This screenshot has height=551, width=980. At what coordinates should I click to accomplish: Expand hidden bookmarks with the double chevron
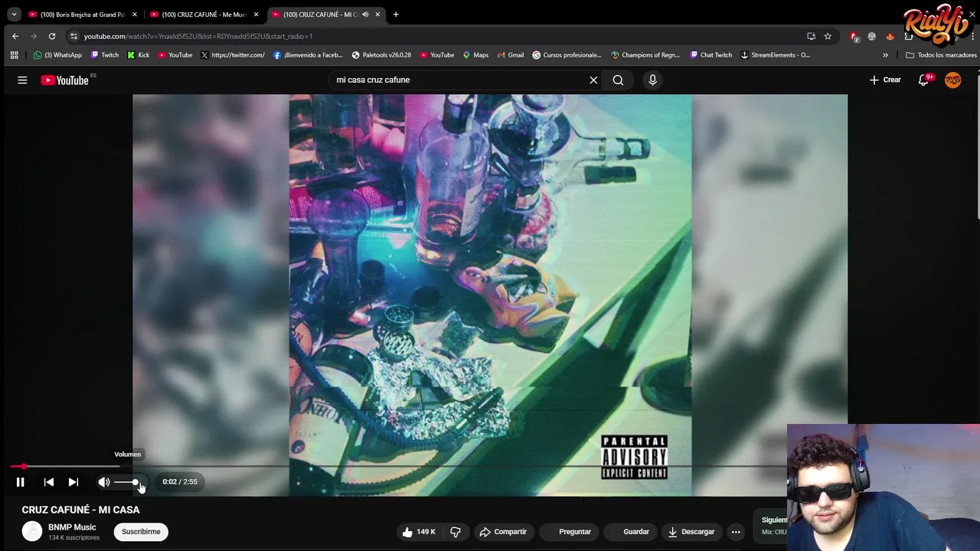click(x=885, y=55)
